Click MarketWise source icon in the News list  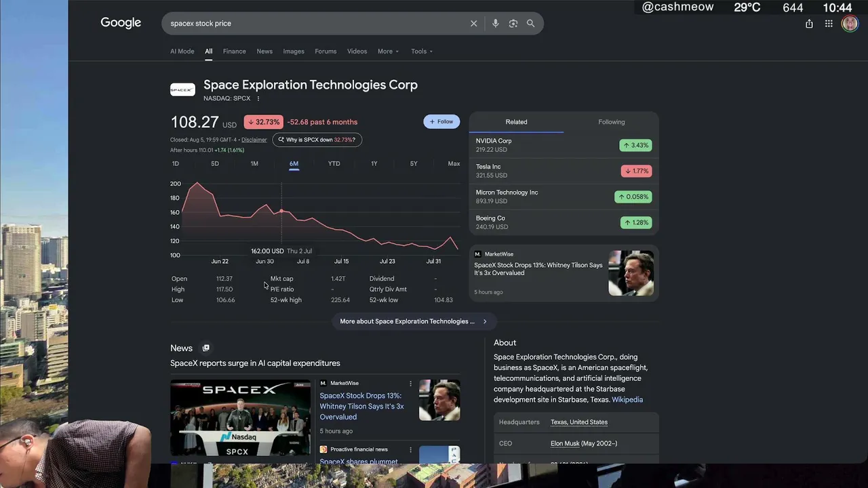323,384
